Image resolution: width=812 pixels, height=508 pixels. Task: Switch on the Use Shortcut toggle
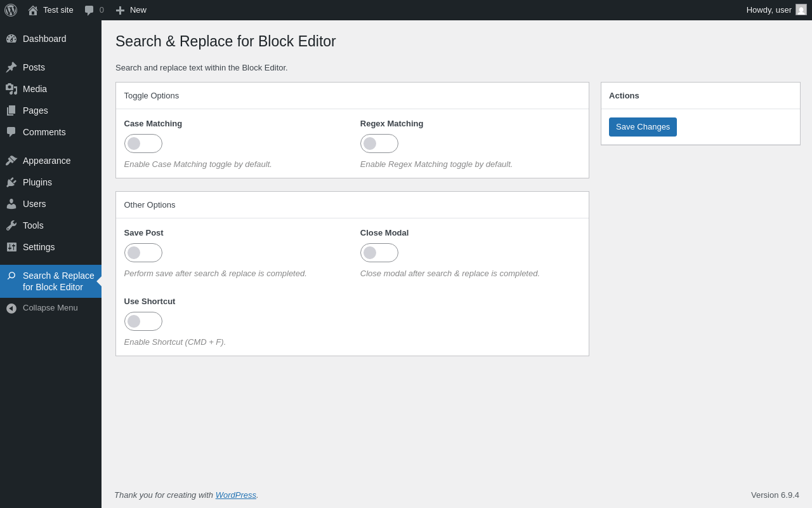[x=143, y=321]
